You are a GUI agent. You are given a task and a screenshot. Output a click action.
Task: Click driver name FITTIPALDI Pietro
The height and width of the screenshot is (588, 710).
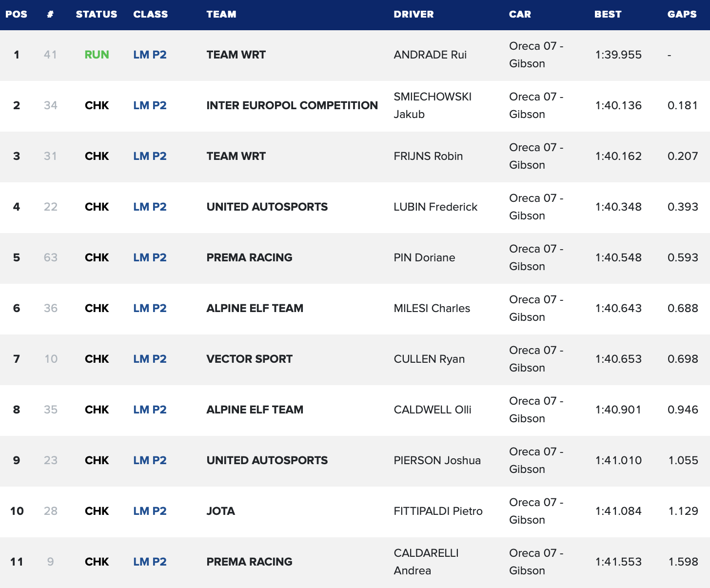coord(438,511)
